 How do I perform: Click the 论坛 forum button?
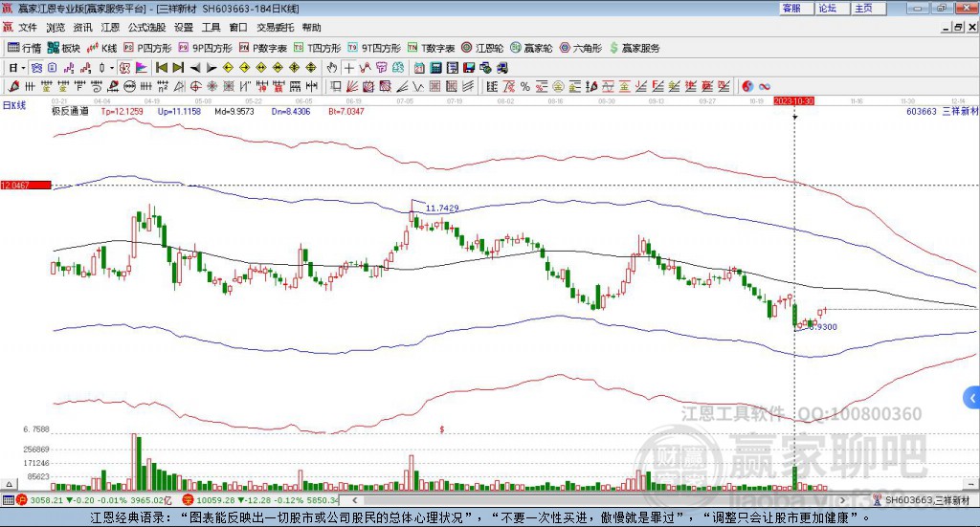[832, 8]
